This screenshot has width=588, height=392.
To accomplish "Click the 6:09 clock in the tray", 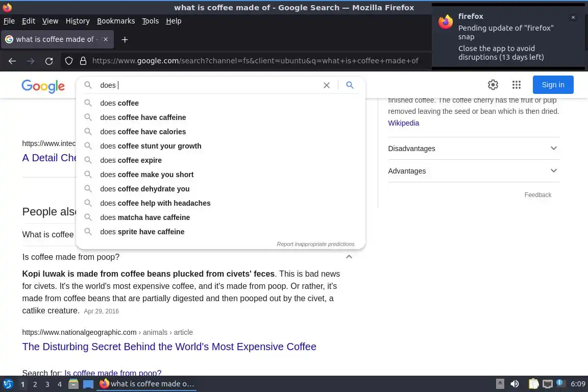I will pyautogui.click(x=577, y=384).
